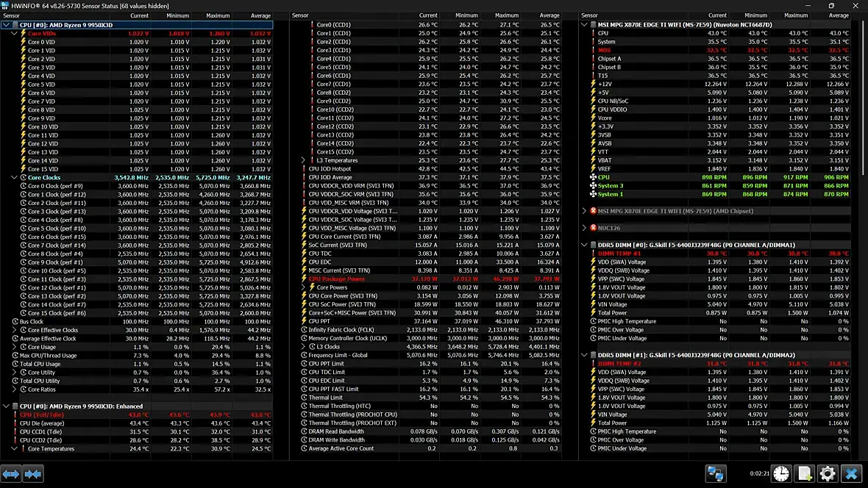
Task: Select the Memory Controller Clock (UCLK) row
Action: click(x=426, y=338)
